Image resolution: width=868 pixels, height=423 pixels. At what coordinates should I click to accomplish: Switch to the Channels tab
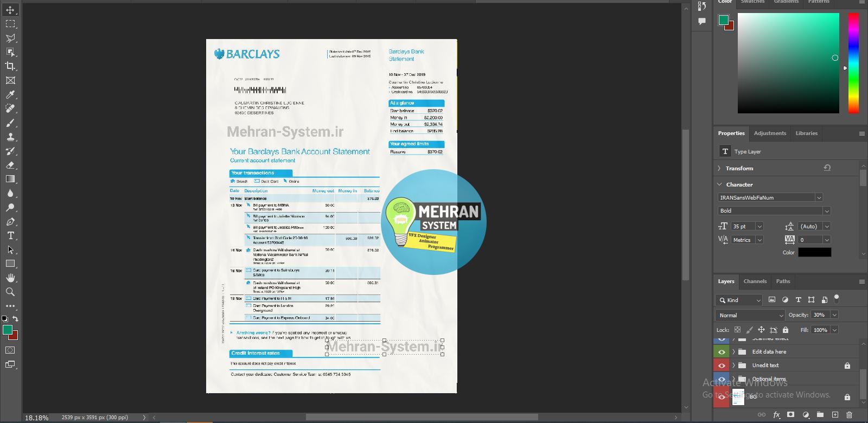click(x=755, y=281)
